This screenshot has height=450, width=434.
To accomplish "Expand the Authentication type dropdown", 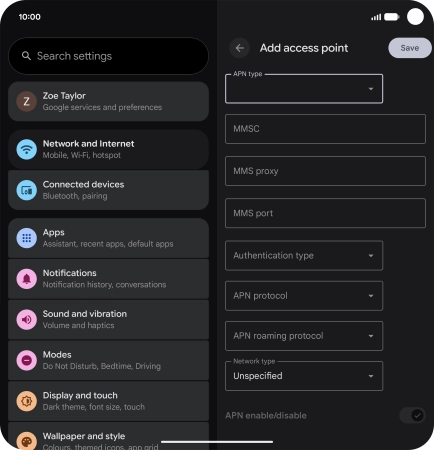I will click(304, 255).
